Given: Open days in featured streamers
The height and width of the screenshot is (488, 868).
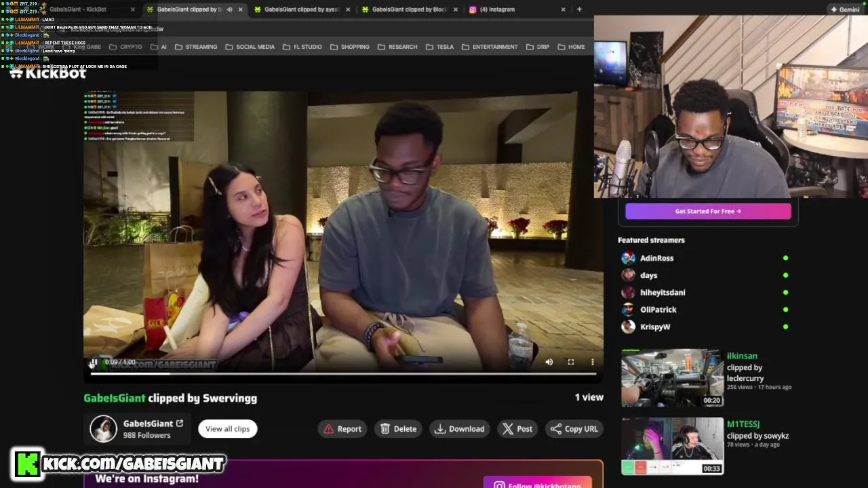Looking at the screenshot, I should click(648, 275).
